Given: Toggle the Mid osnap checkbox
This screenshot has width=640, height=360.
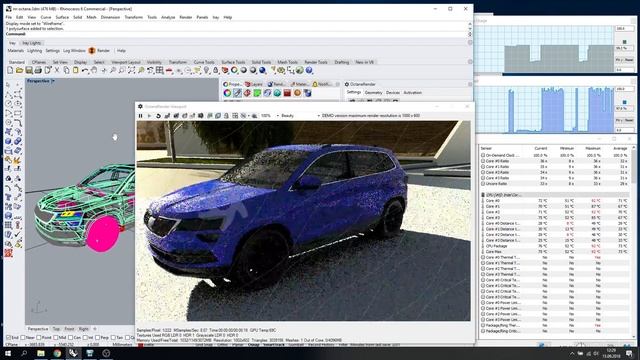Looking at the screenshot, I should point(56,338).
